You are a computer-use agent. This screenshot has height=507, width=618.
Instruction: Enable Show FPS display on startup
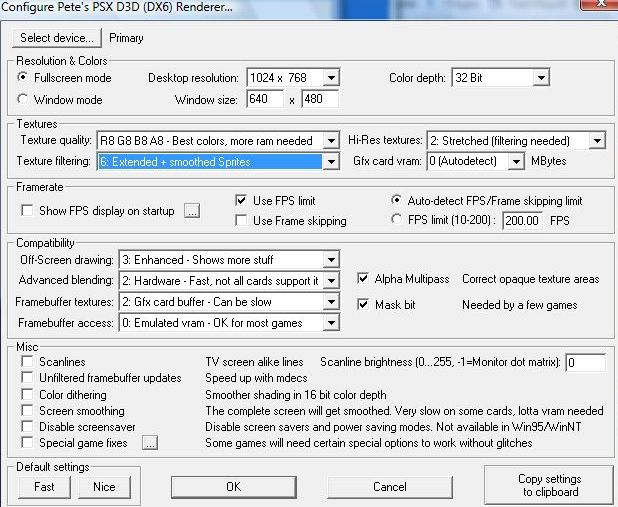[27, 210]
